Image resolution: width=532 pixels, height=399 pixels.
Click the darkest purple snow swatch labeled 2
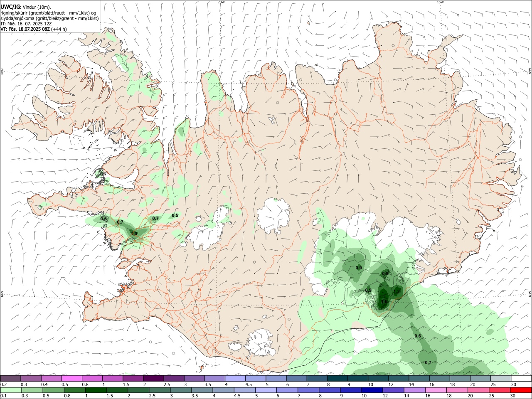click(153, 379)
